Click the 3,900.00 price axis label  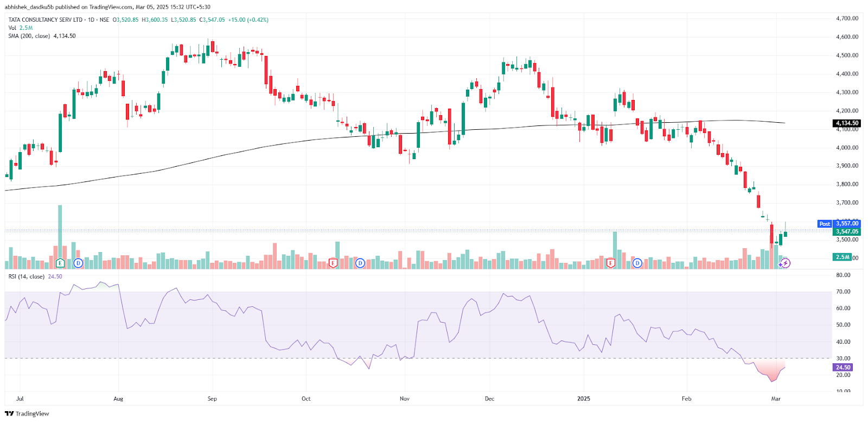847,166
